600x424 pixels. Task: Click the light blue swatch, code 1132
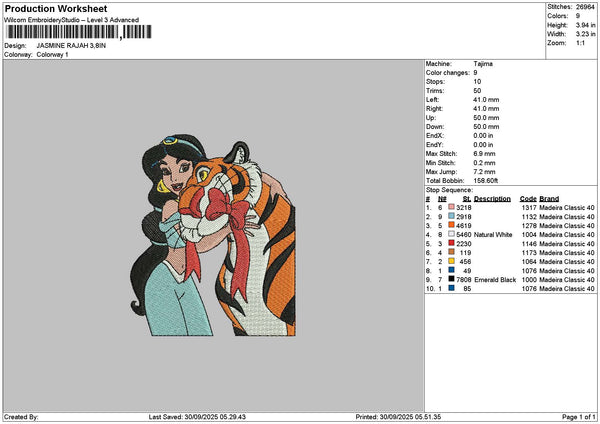click(451, 216)
